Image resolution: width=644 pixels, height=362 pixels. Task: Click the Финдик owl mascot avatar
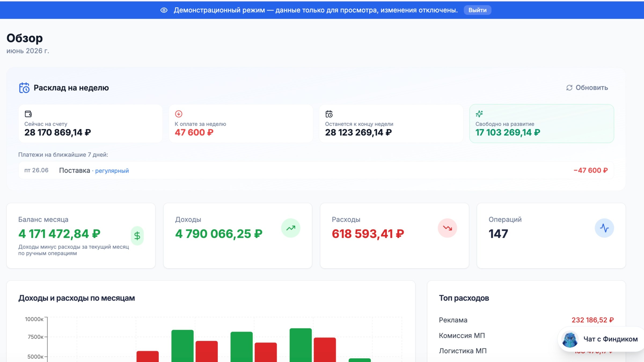click(570, 339)
